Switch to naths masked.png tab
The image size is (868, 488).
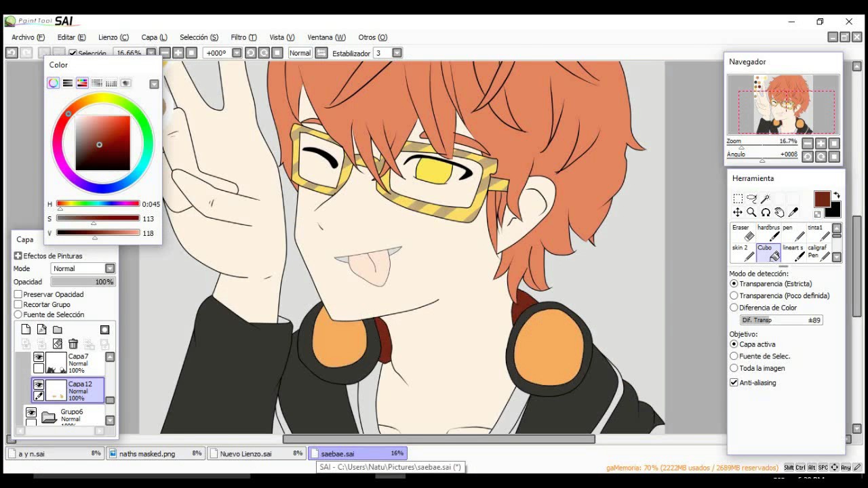point(156,453)
